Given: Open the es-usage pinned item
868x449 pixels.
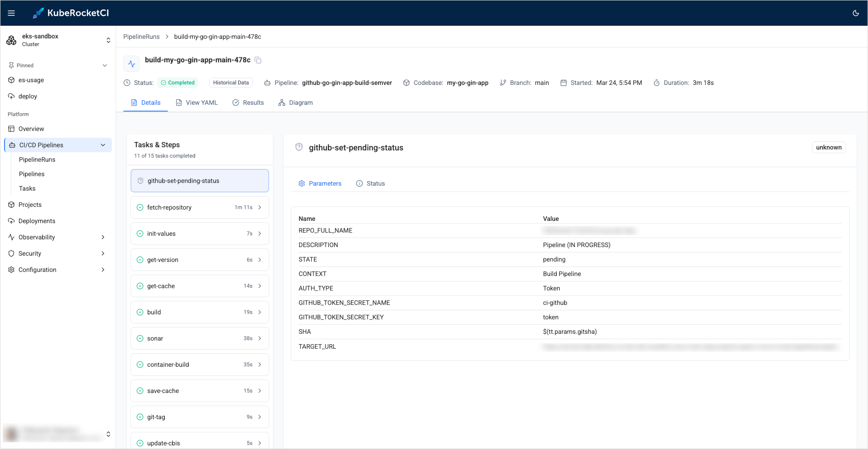Looking at the screenshot, I should (x=31, y=80).
